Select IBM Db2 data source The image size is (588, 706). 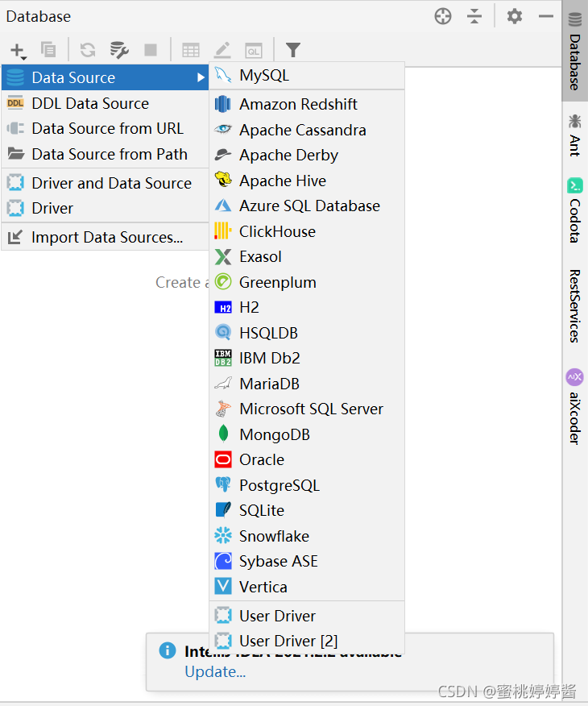click(307, 358)
